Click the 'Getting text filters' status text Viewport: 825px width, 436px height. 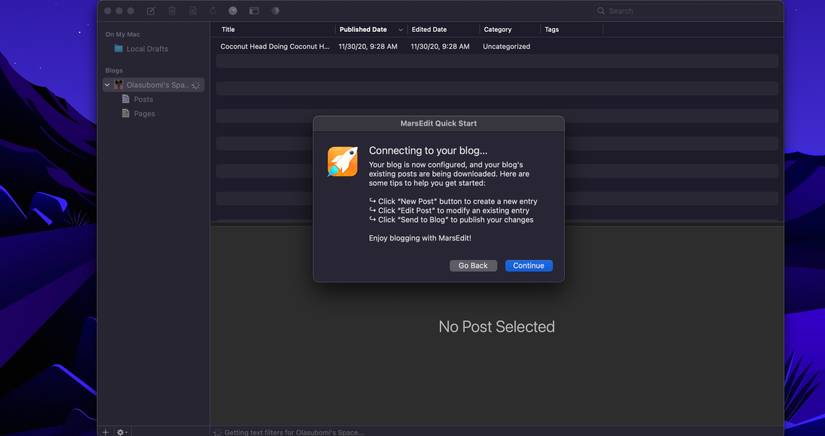[293, 432]
